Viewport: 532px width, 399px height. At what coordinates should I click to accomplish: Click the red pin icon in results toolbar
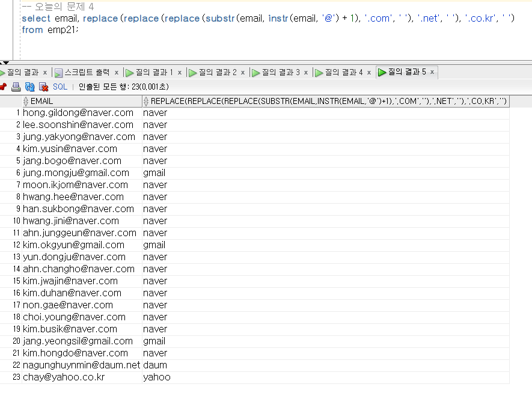[3, 87]
